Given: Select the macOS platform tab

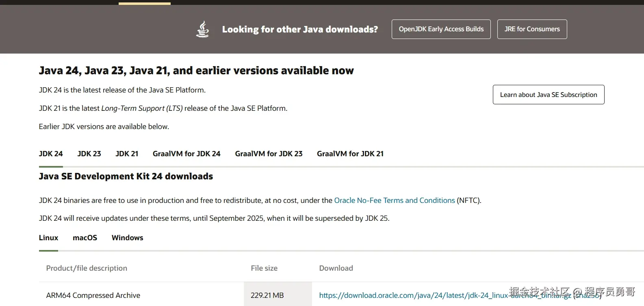Looking at the screenshot, I should [85, 238].
